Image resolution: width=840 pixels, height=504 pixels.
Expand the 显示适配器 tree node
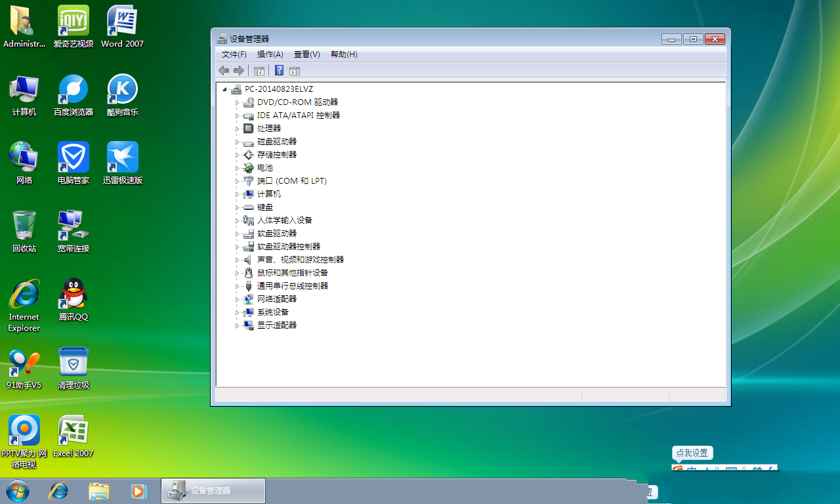238,325
